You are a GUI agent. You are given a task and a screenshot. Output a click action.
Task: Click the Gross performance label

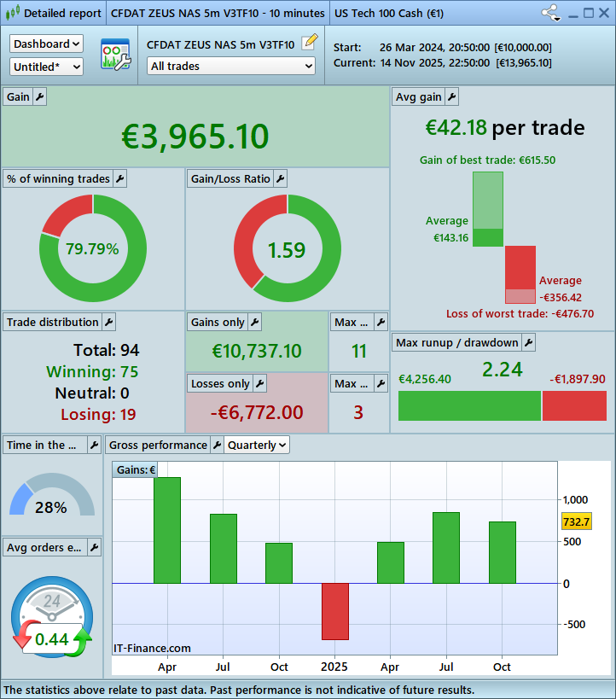tap(158, 445)
